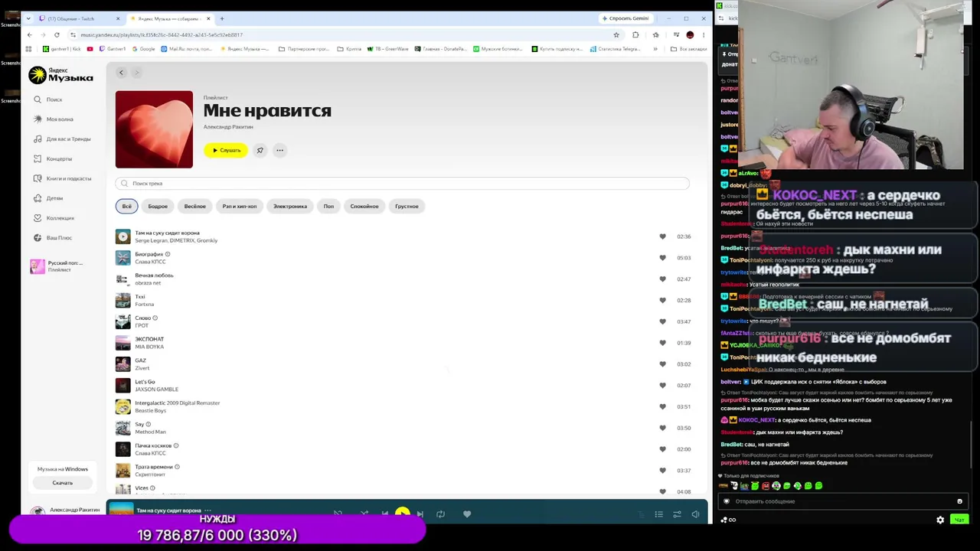Click the Спросить Gemini button
Image resolution: width=980 pixels, height=551 pixels.
tap(626, 18)
